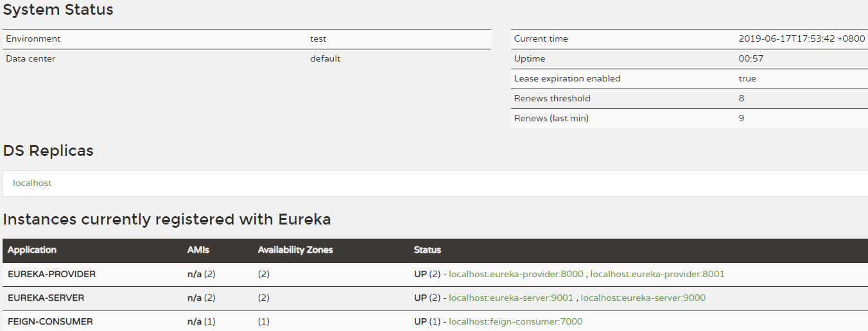Click UP (1) status in FEIGN-CONSUMER row
Image resolution: width=868 pixels, height=331 pixels.
pos(427,322)
